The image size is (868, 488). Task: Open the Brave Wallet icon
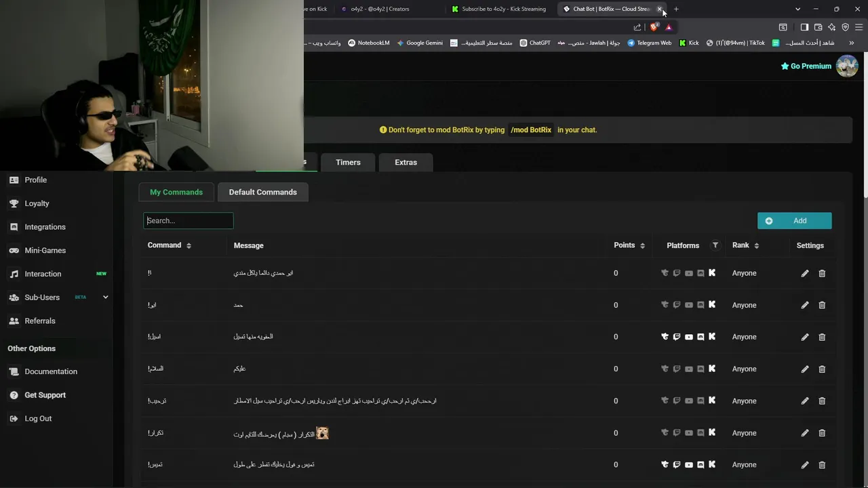(818, 27)
